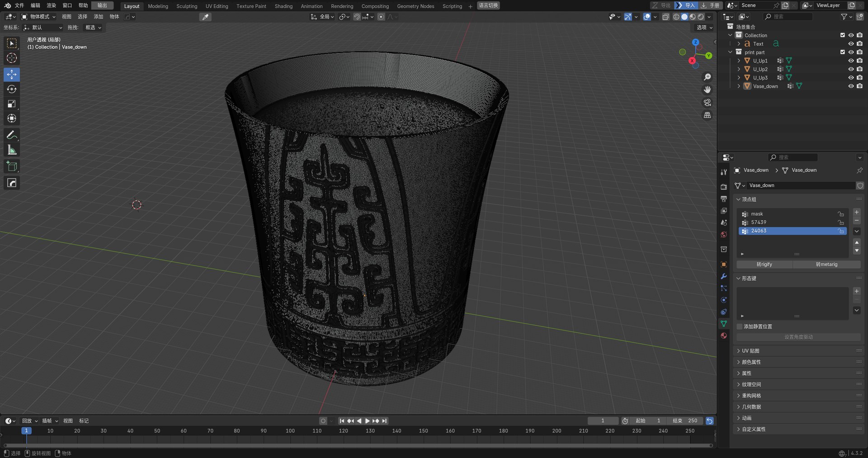Click the 结束 frame 250 field
868x458 pixels.
[x=685, y=421]
